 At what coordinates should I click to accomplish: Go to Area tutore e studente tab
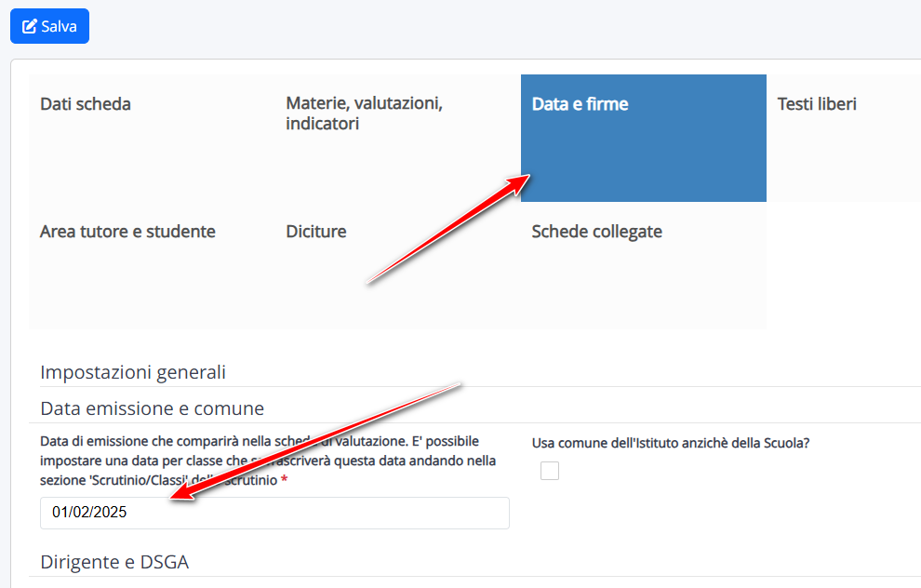(x=153, y=265)
